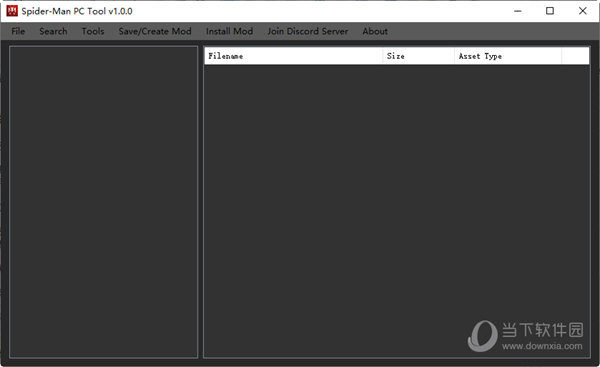Close the Spider-Man PC Tool window
Image resolution: width=600 pixels, height=367 pixels.
582,11
